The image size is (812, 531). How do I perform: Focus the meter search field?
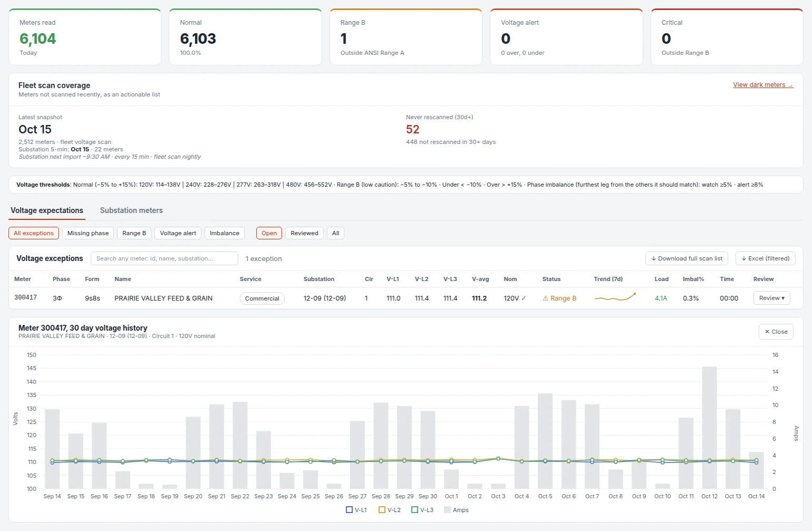point(165,258)
